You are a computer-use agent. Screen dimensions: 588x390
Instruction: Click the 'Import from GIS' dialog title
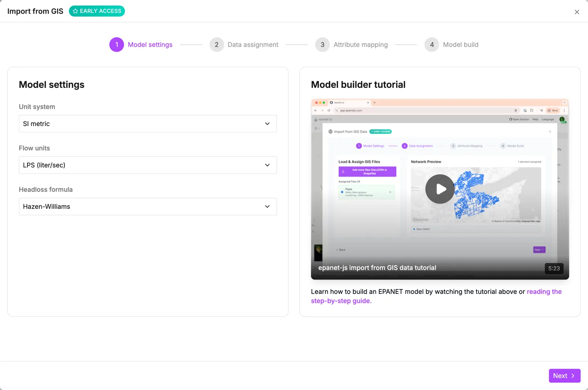click(x=35, y=11)
